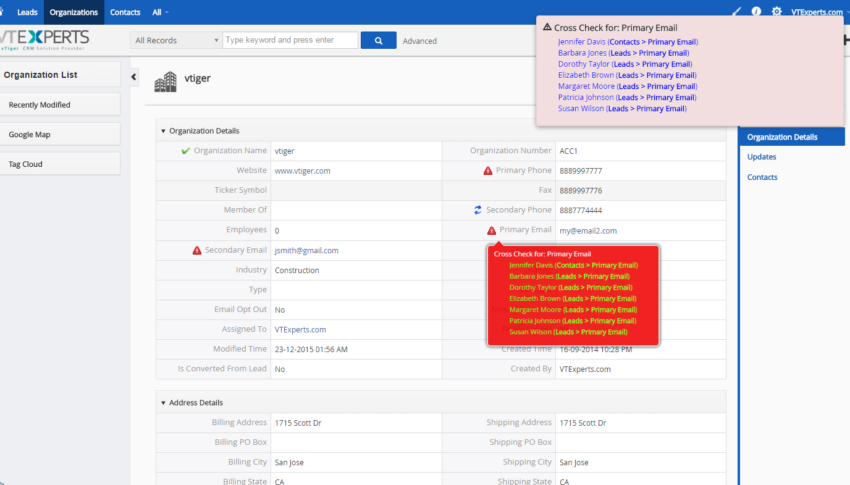Open the Organizations module tab

[x=74, y=12]
